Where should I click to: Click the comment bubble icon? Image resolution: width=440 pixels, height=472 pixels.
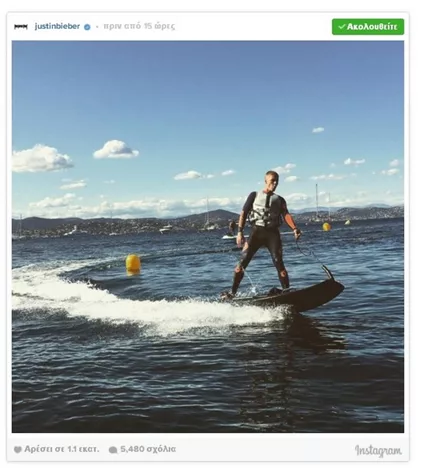[x=113, y=450]
